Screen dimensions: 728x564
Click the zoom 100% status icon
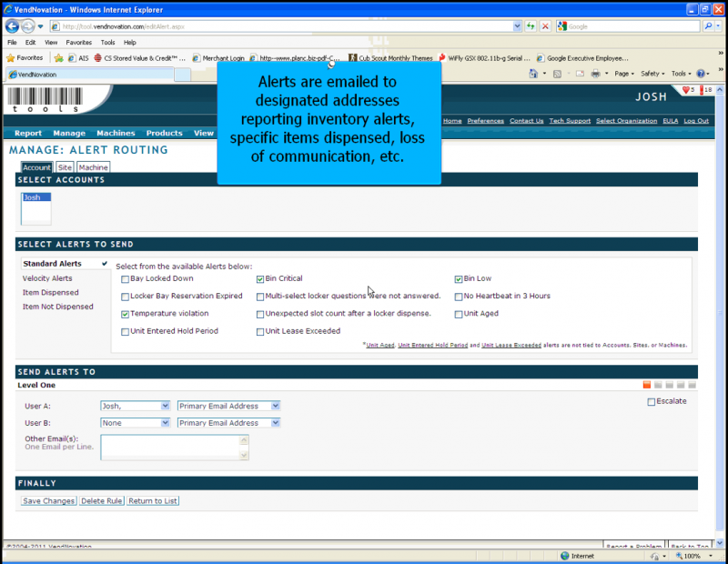(x=688, y=556)
